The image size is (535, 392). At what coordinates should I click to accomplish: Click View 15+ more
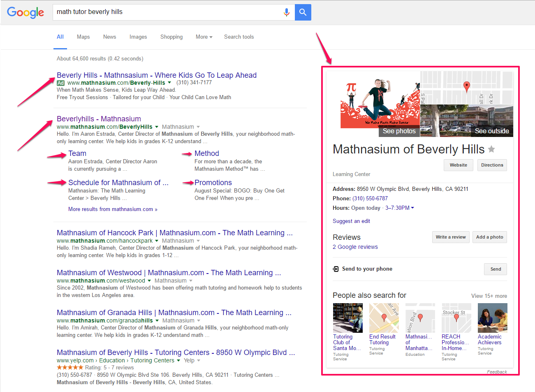[x=489, y=296]
